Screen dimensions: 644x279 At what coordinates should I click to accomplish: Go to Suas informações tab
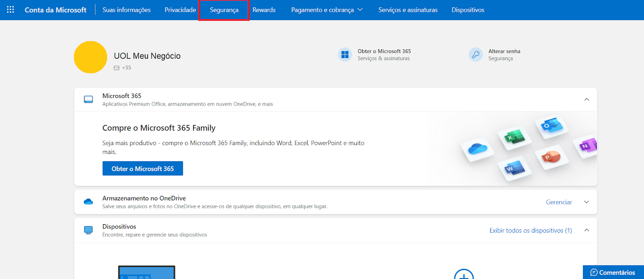pos(126,10)
